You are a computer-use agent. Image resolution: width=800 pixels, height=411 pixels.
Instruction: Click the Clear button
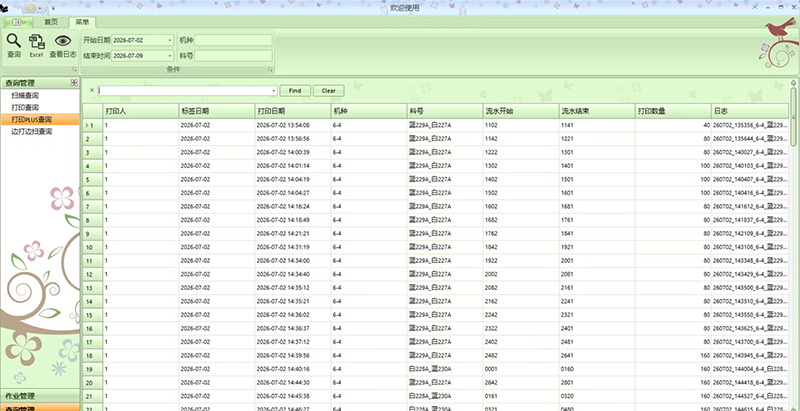(329, 91)
